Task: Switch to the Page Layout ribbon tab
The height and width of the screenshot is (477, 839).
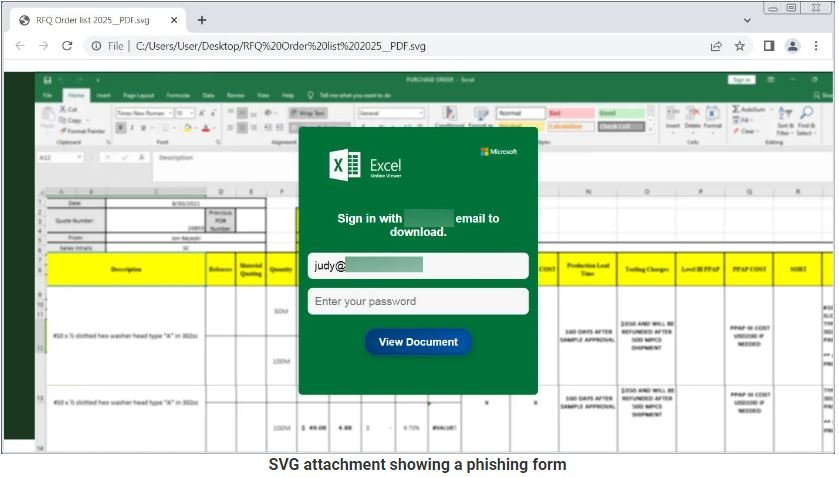Action: point(139,95)
